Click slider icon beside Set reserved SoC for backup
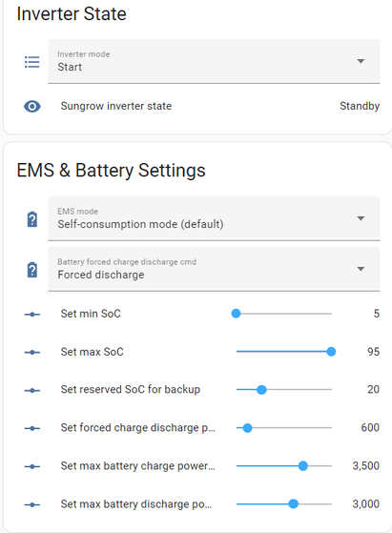Viewport: 392px width, 533px height. 32,390
